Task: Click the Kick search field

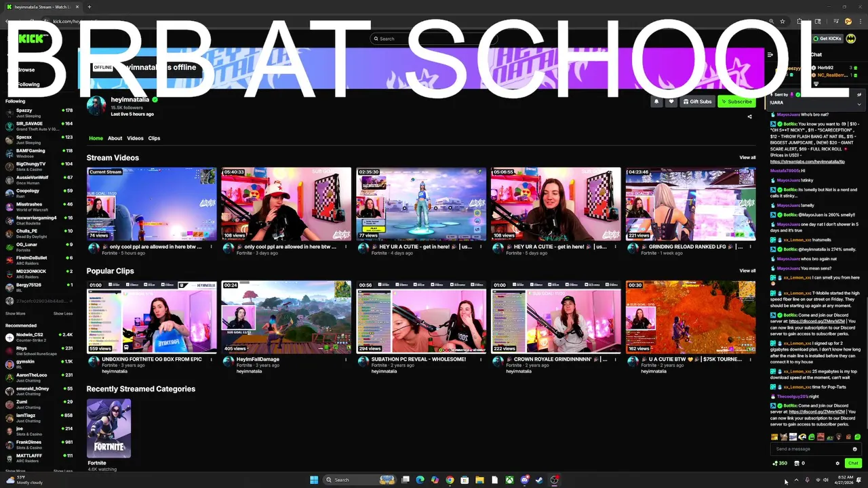Action: [x=434, y=39]
